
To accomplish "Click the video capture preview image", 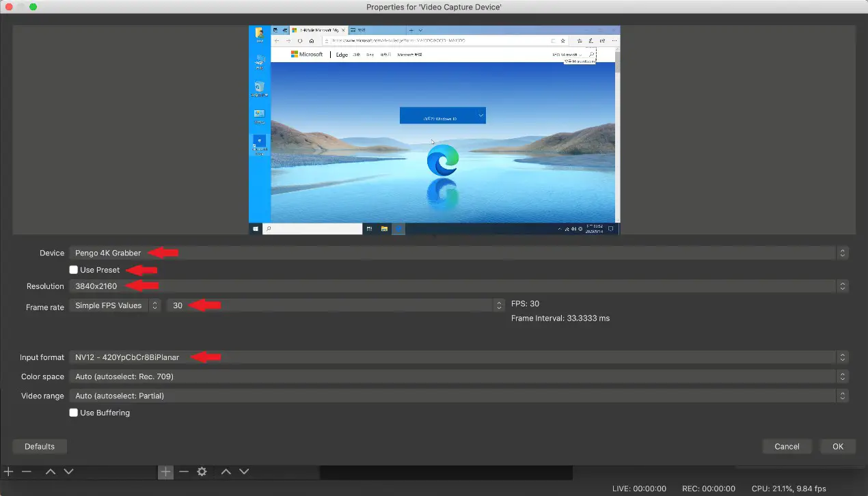I will tap(434, 130).
